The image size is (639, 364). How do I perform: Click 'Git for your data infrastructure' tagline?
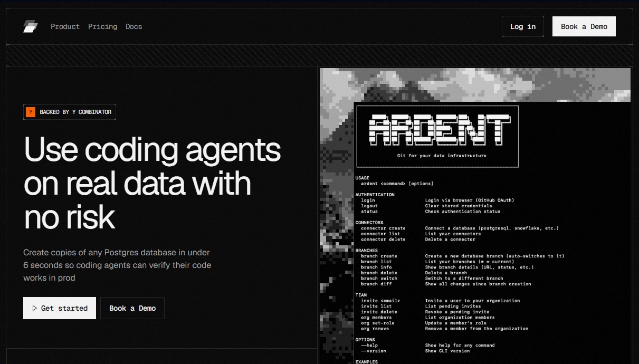coord(442,156)
